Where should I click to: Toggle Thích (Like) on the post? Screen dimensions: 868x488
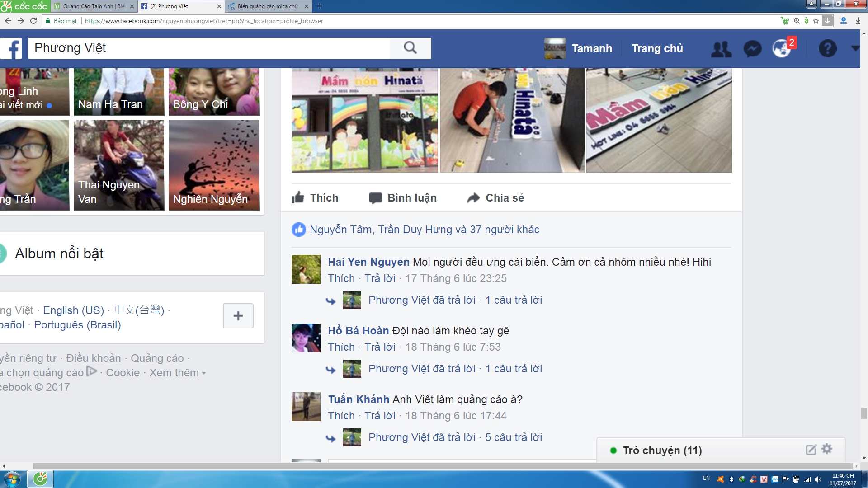click(x=315, y=198)
